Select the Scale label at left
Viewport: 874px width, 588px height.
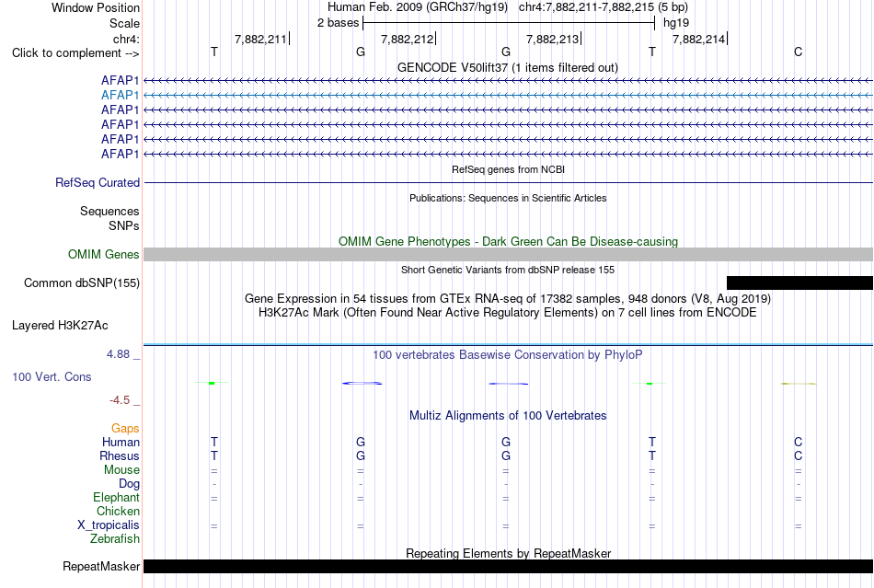coord(125,23)
